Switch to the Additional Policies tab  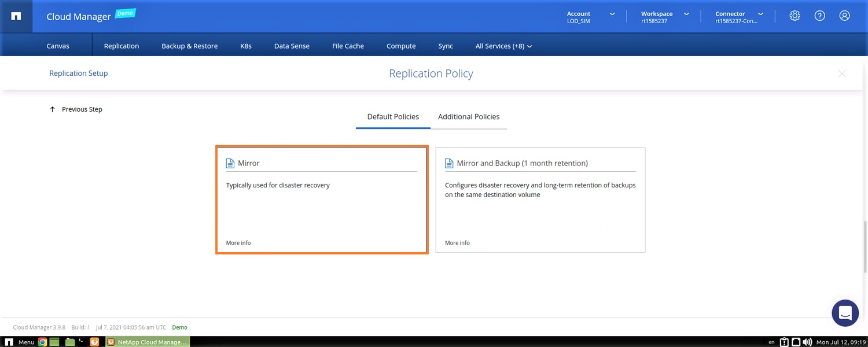click(468, 117)
